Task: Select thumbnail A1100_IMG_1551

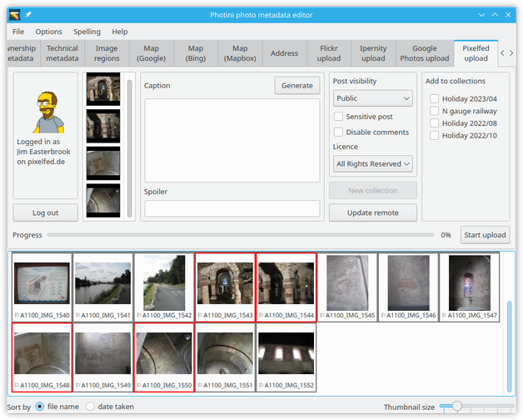Action: click(225, 357)
